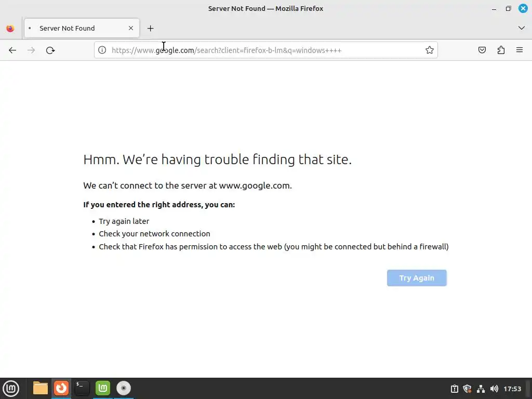Open the Linux Mint start menu

[x=11, y=388]
